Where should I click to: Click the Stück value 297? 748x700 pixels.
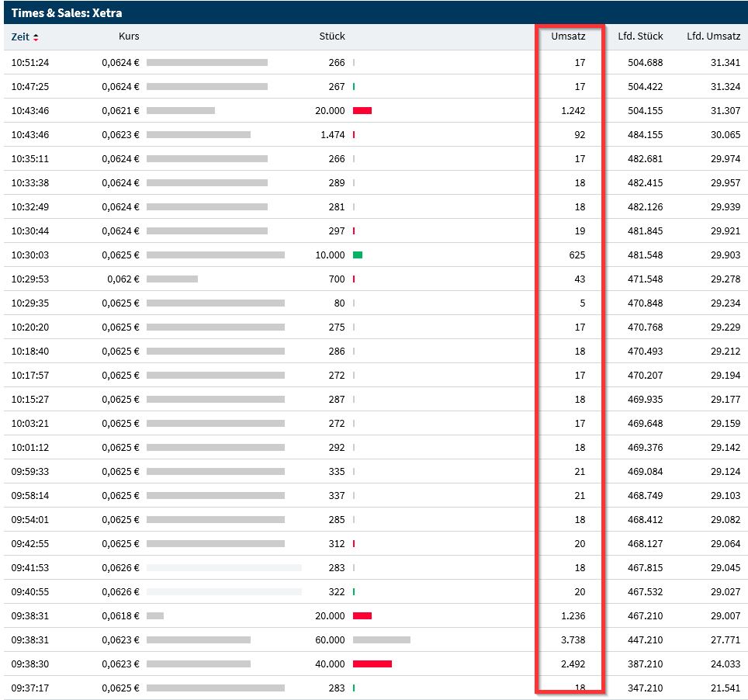pyautogui.click(x=336, y=231)
